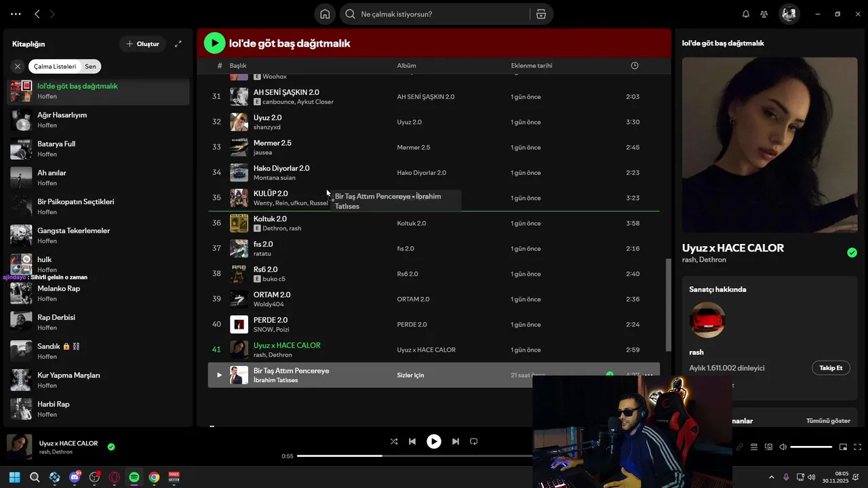The image size is (868, 488).
Task: Sort by the Albüm column header
Action: pos(406,66)
